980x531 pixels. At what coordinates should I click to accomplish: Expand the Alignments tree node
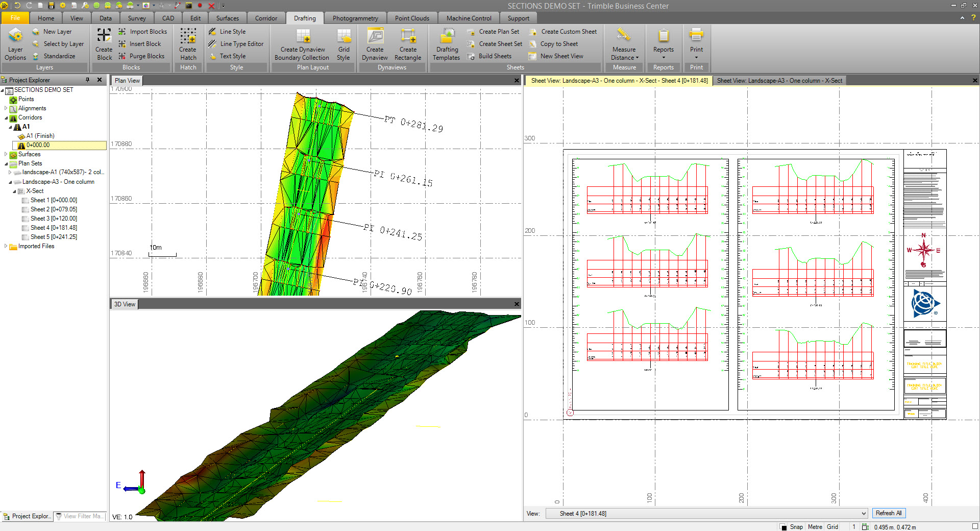click(x=6, y=108)
